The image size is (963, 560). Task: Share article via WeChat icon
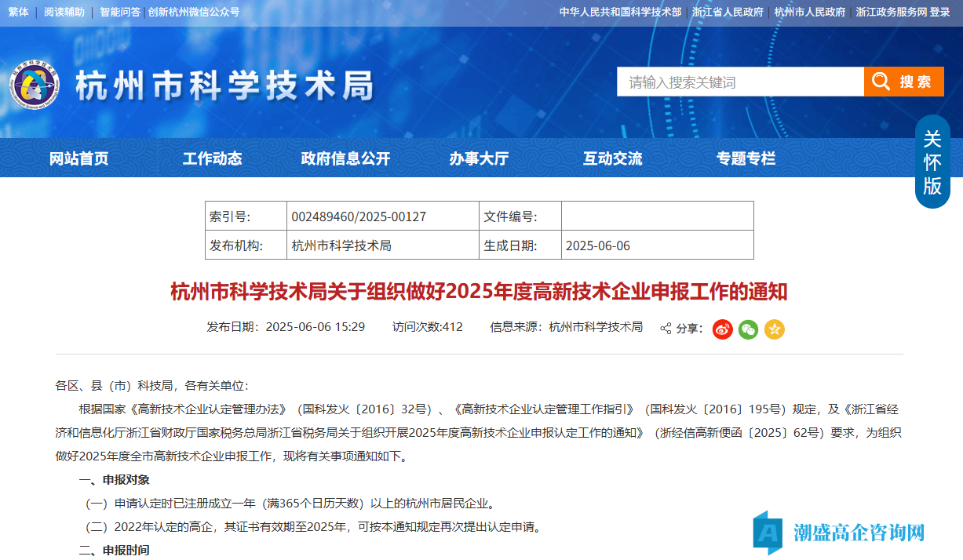(748, 329)
